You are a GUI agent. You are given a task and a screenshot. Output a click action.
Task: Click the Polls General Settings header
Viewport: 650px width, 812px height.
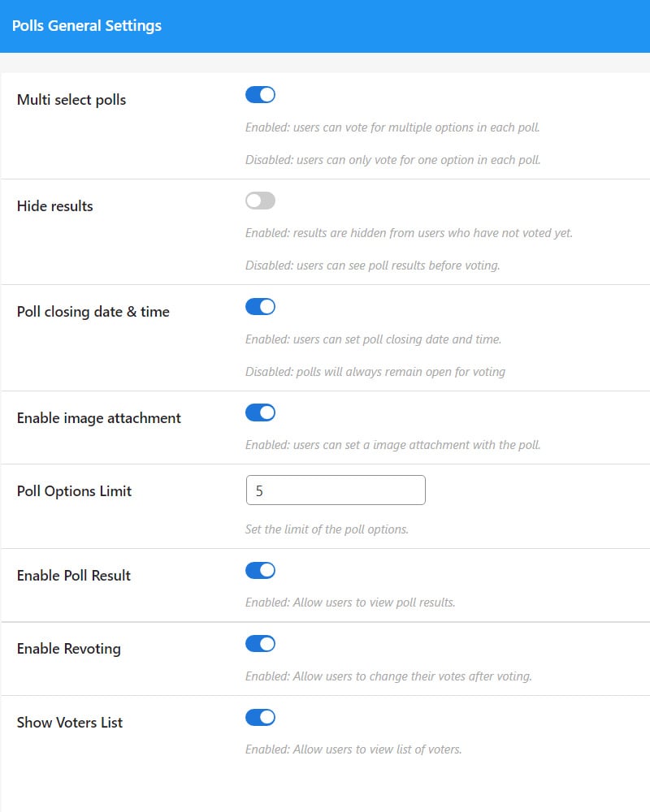click(85, 25)
